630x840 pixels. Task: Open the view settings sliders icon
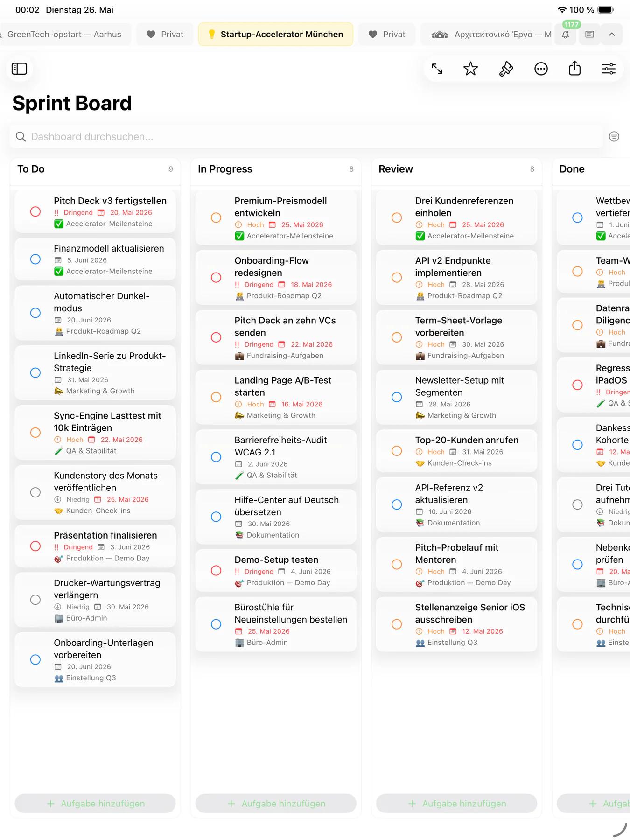(609, 69)
